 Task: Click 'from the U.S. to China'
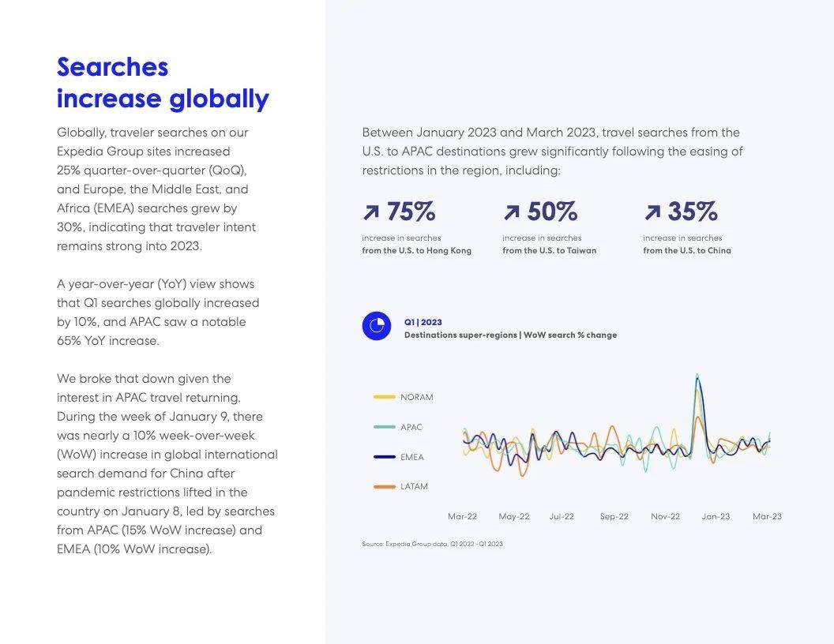click(687, 250)
